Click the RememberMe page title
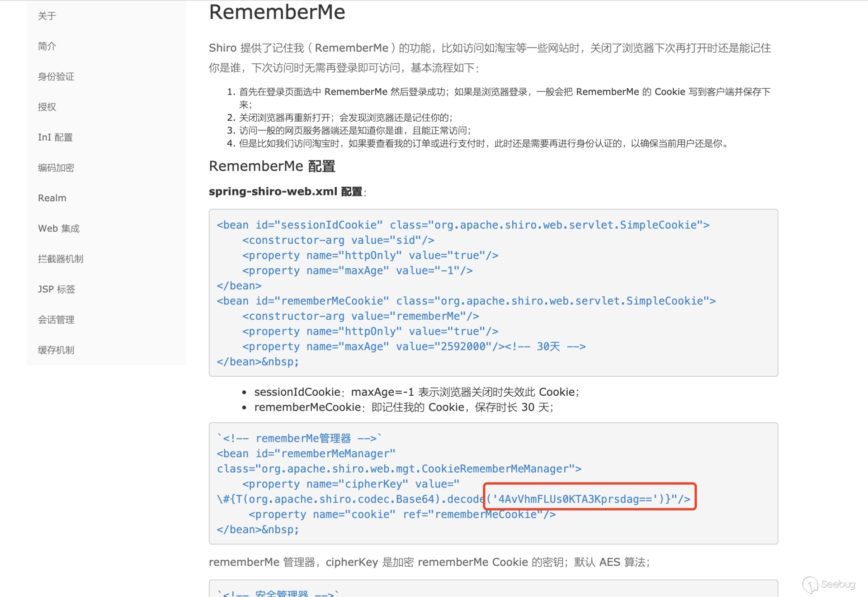The height and width of the screenshot is (597, 868). (x=277, y=12)
